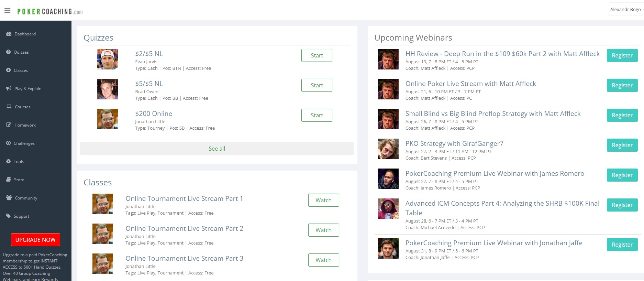644x281 pixels.
Task: Click the Dashboard palette icon in sidebar
Action: pyautogui.click(x=9, y=34)
